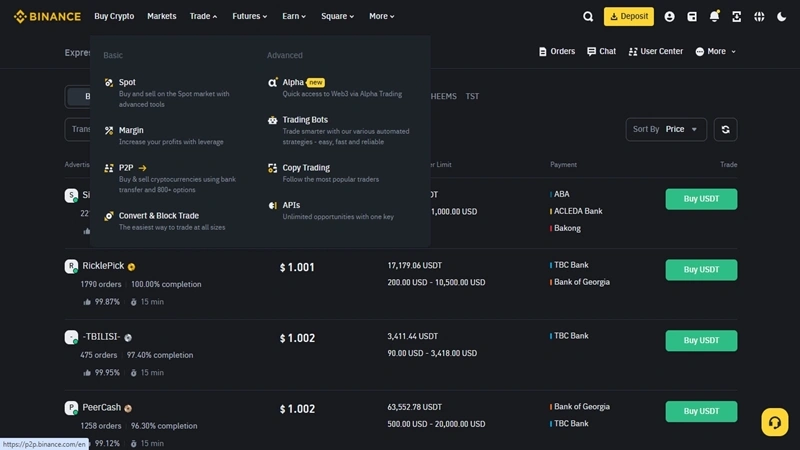Expand the More menu beside User Center

pyautogui.click(x=715, y=52)
